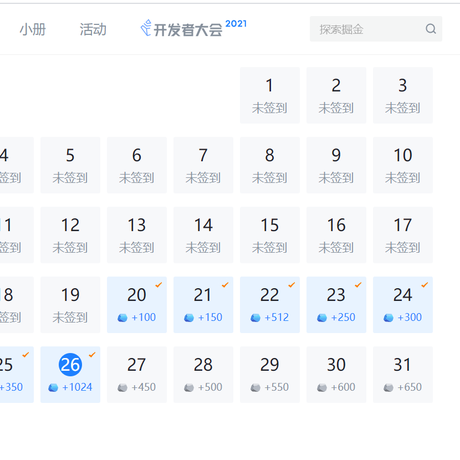
Task: Click the gray ore icon on day 29
Action: pos(255,388)
